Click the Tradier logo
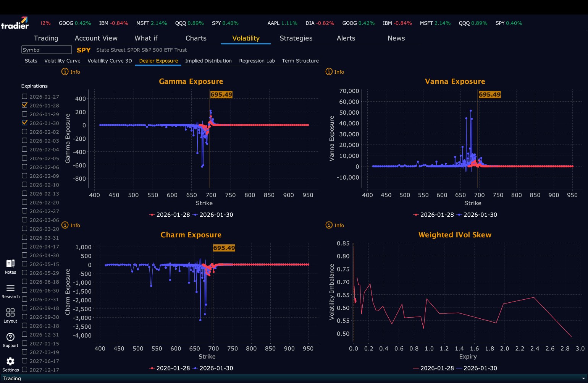The height and width of the screenshot is (383, 588). click(15, 23)
